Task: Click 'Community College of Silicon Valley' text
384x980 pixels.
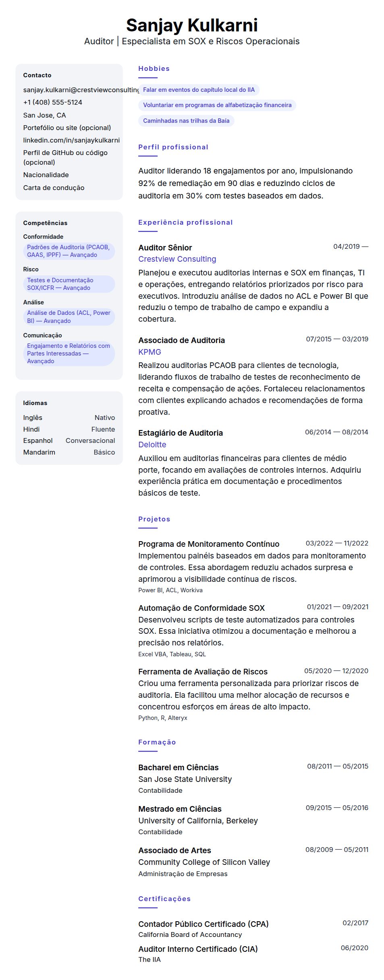Action: (204, 862)
